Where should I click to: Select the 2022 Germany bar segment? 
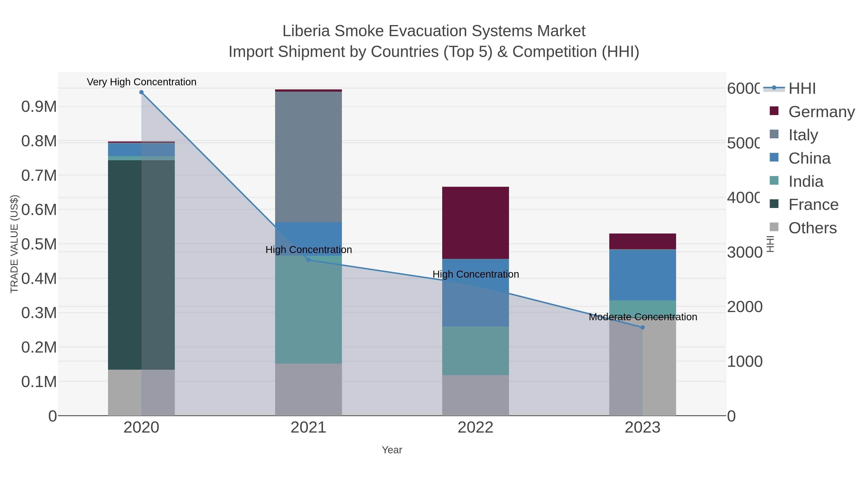point(475,223)
